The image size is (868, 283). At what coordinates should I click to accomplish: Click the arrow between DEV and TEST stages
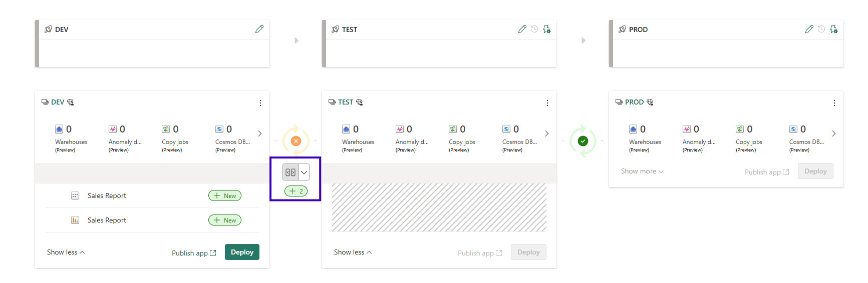(297, 40)
